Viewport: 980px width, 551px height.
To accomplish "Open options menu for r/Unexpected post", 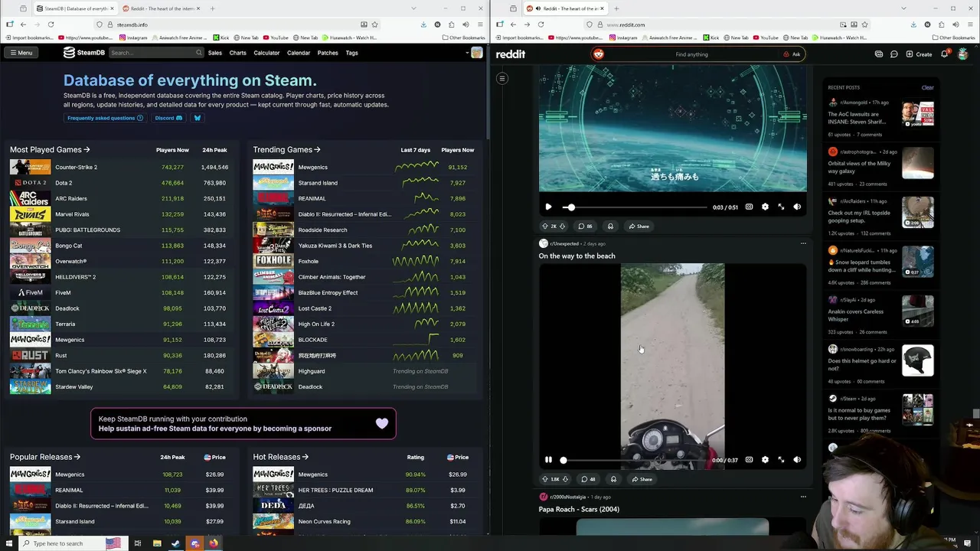I will pos(803,243).
